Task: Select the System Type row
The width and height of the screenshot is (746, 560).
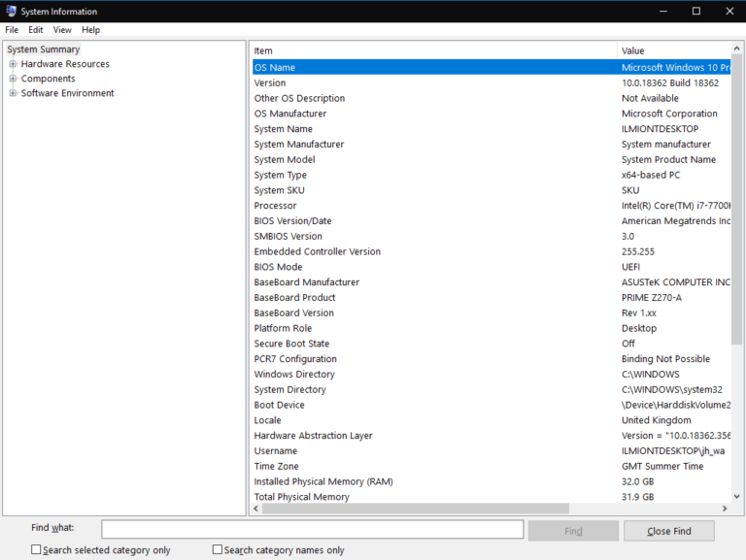Action: 492,175
